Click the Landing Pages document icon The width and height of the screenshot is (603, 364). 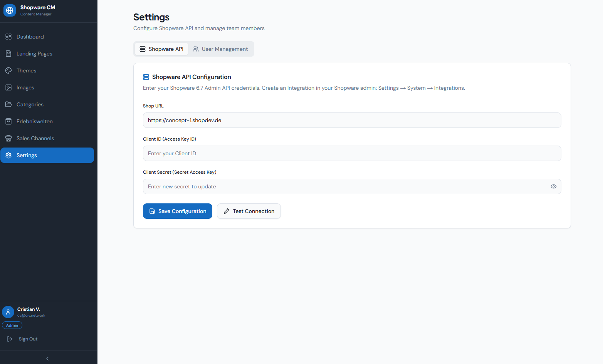(x=8, y=54)
